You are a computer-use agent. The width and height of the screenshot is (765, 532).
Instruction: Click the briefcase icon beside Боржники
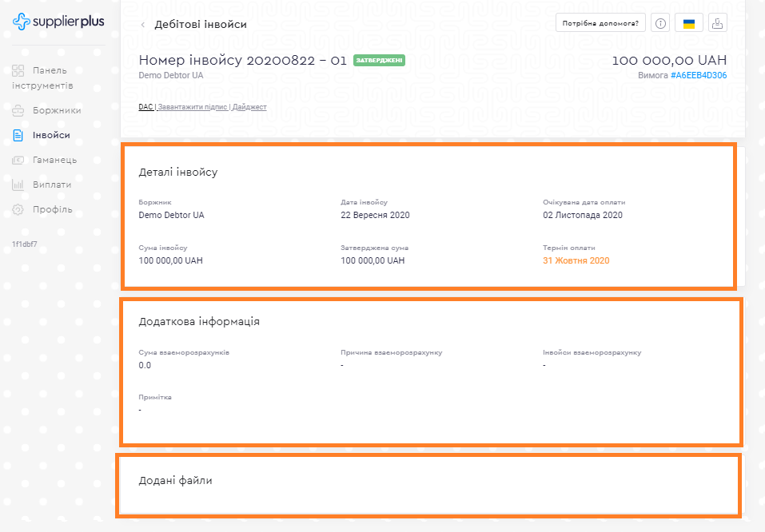18,110
